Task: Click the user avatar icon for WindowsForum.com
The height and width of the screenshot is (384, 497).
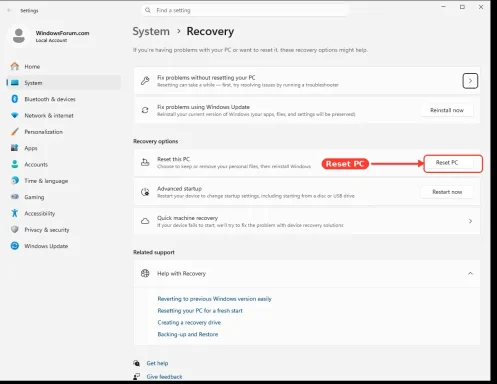Action: [x=19, y=36]
